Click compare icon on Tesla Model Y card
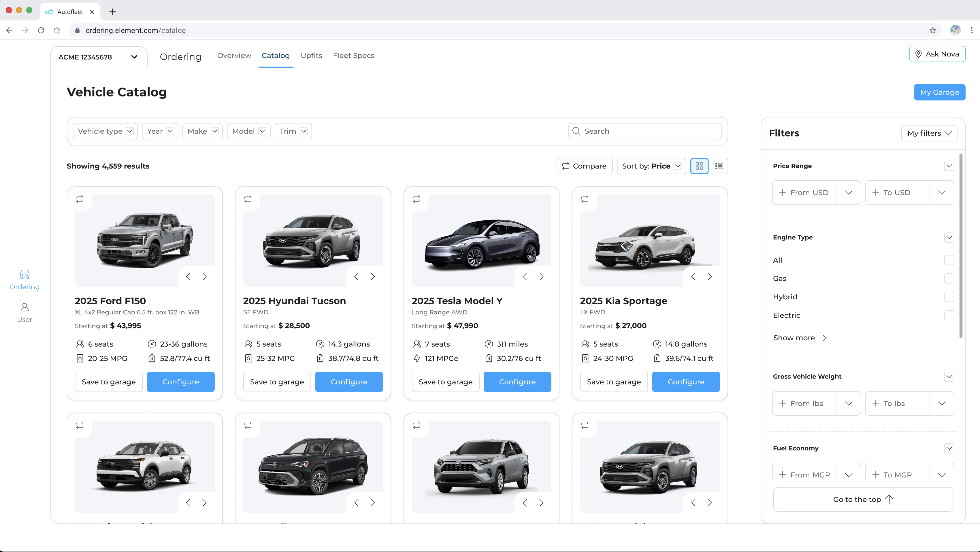 pyautogui.click(x=416, y=199)
